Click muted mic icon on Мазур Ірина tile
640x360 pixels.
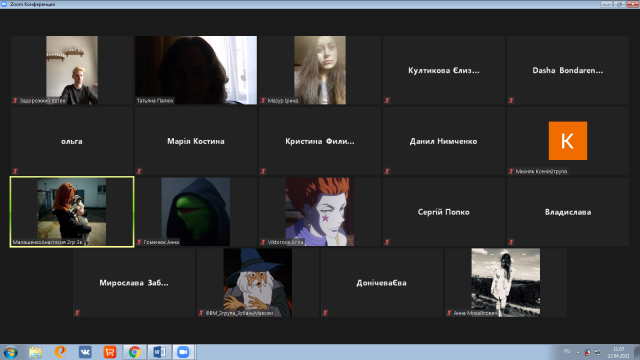pyautogui.click(x=263, y=100)
